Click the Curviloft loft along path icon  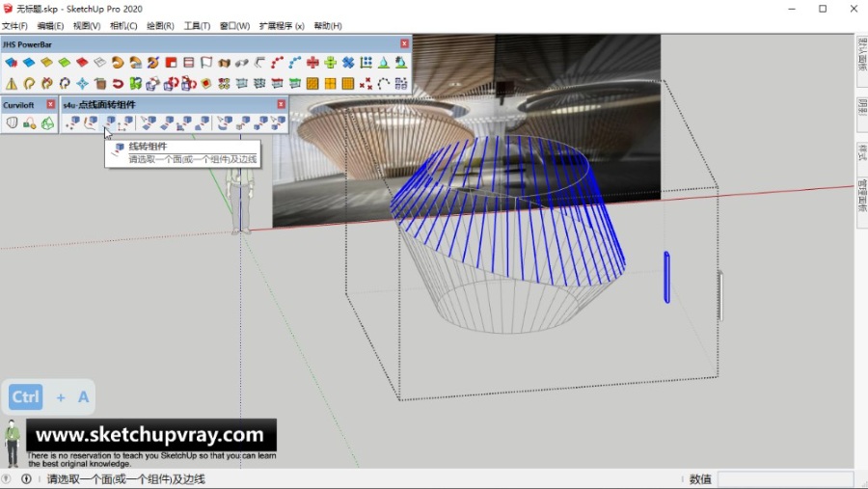(x=29, y=122)
